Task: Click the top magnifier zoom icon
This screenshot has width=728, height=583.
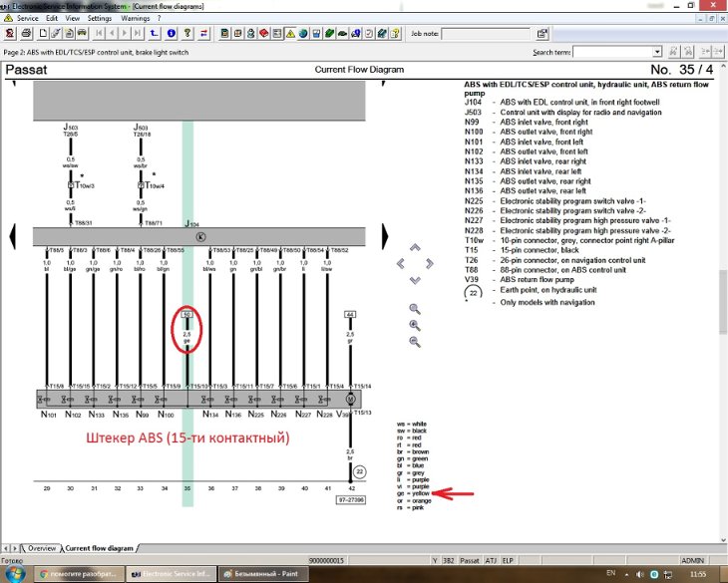Action: 415,309
